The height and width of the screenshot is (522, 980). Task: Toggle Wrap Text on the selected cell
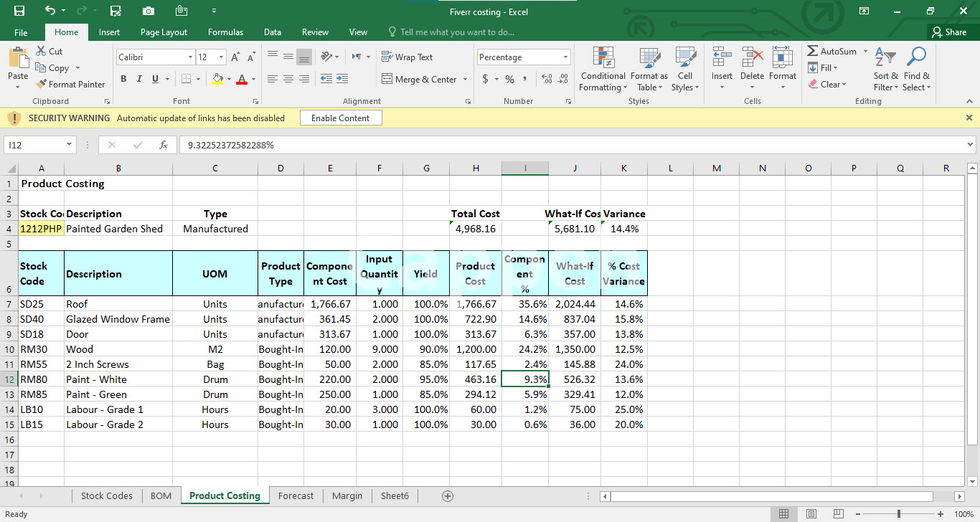click(407, 57)
